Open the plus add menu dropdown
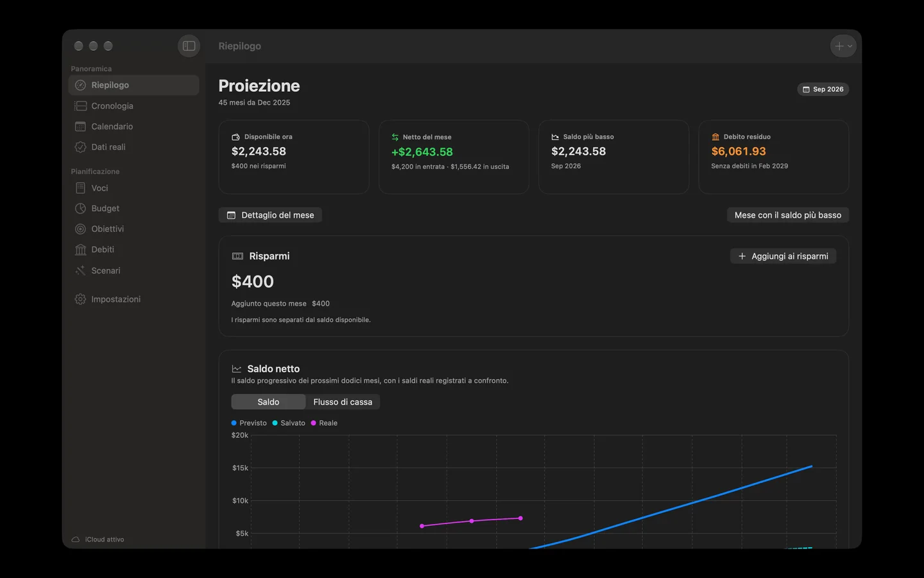This screenshot has height=578, width=924. click(x=843, y=46)
